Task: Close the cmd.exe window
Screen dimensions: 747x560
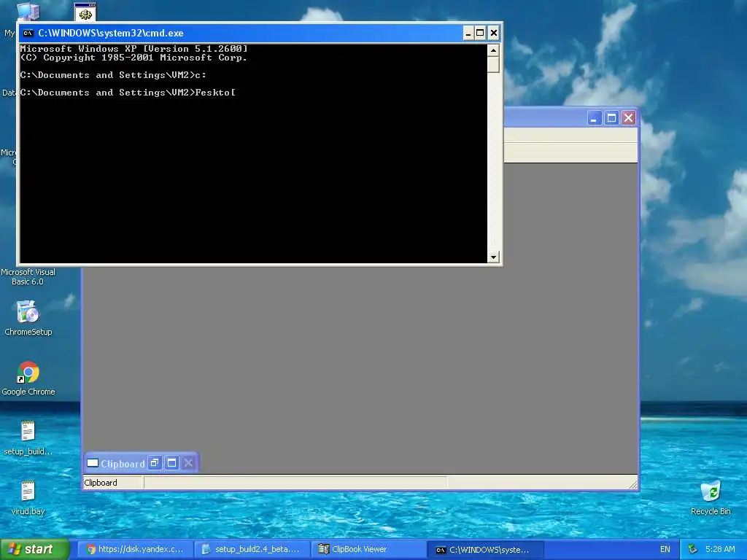Action: [494, 33]
